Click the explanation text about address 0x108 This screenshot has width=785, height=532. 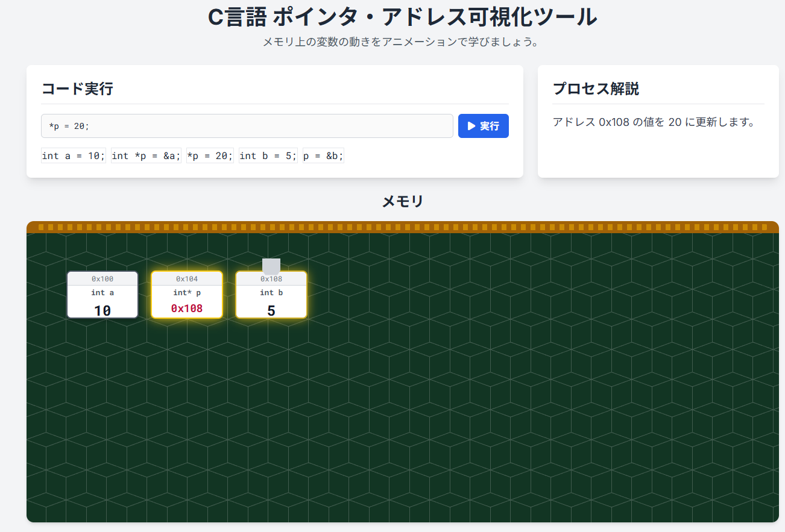tap(654, 122)
